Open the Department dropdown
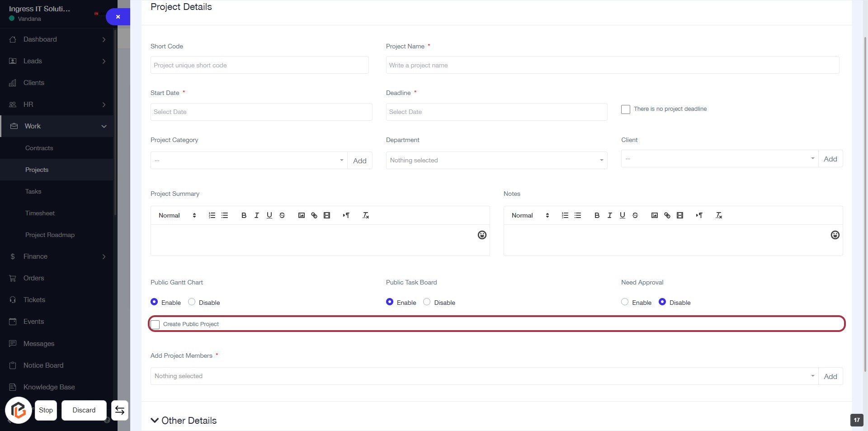 tap(496, 160)
